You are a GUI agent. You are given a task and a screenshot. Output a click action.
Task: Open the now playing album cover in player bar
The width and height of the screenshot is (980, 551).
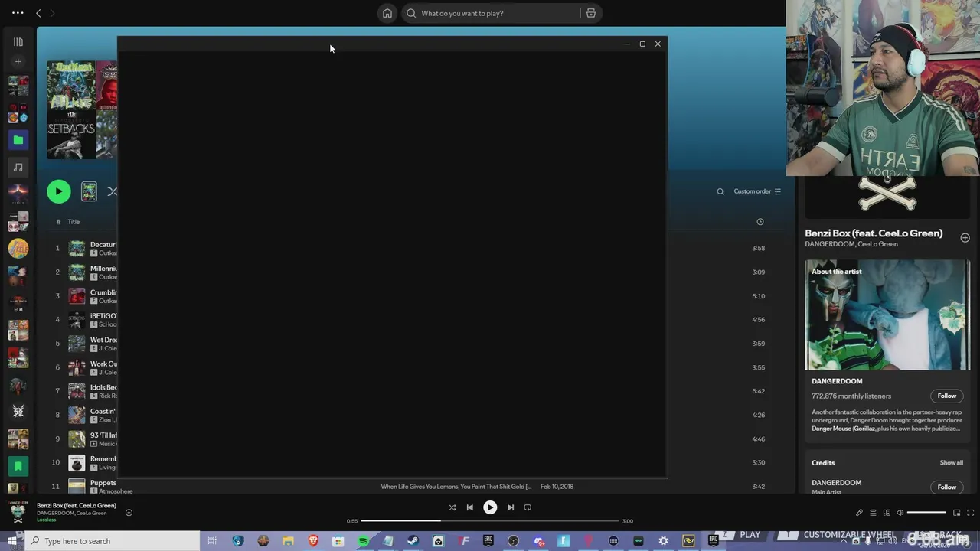click(x=18, y=513)
